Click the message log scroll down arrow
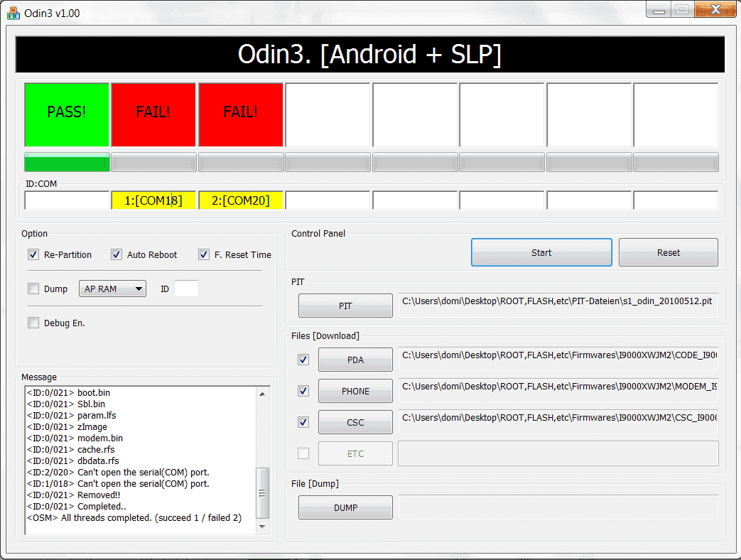 (x=262, y=527)
